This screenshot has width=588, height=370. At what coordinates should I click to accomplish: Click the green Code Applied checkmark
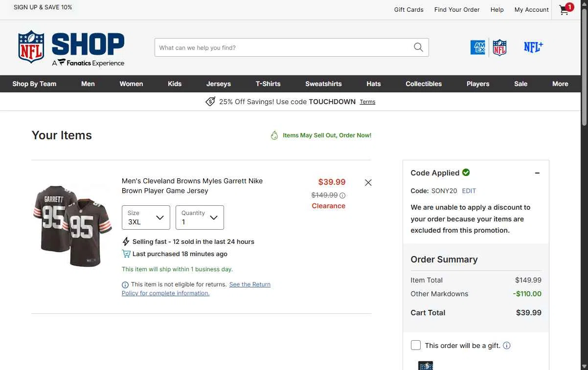[x=466, y=172]
